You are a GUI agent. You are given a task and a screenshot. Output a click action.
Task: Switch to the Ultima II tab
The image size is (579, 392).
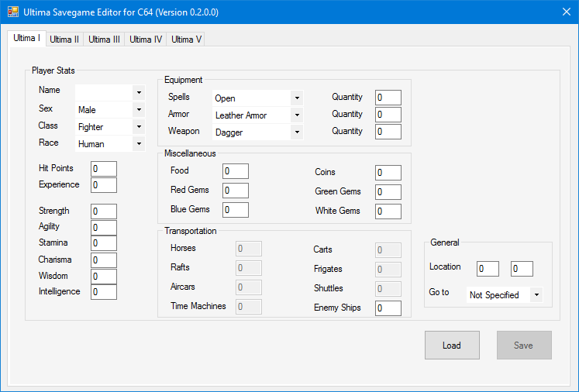pyautogui.click(x=64, y=40)
